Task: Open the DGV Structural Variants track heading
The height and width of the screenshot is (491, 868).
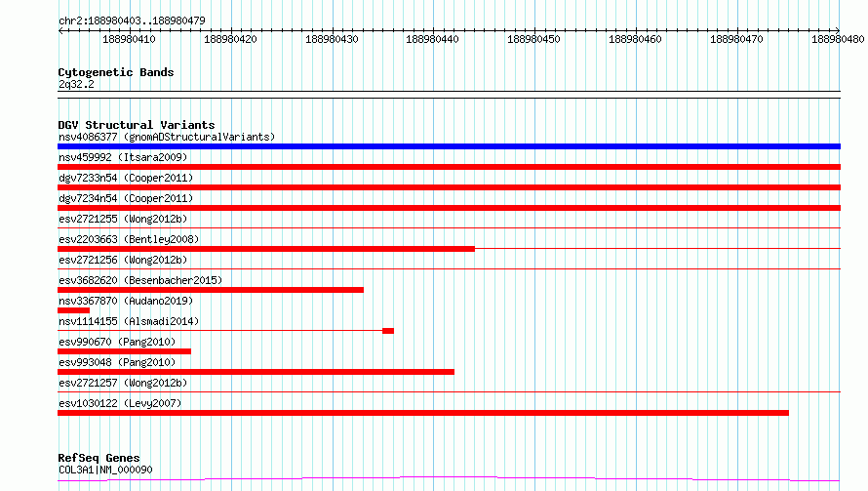Action: [x=137, y=125]
